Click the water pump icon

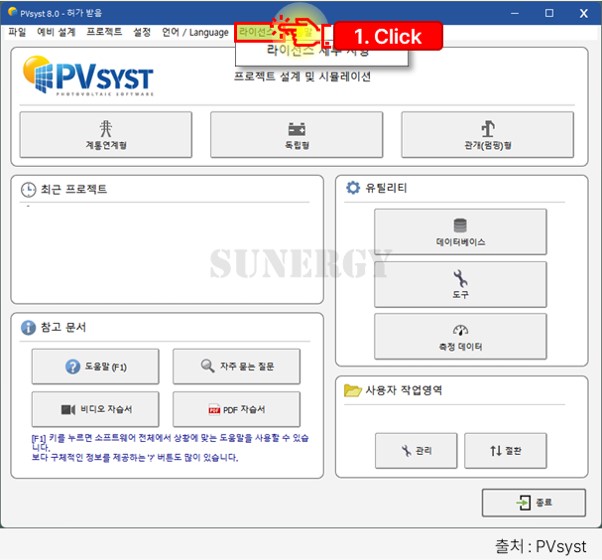488,129
